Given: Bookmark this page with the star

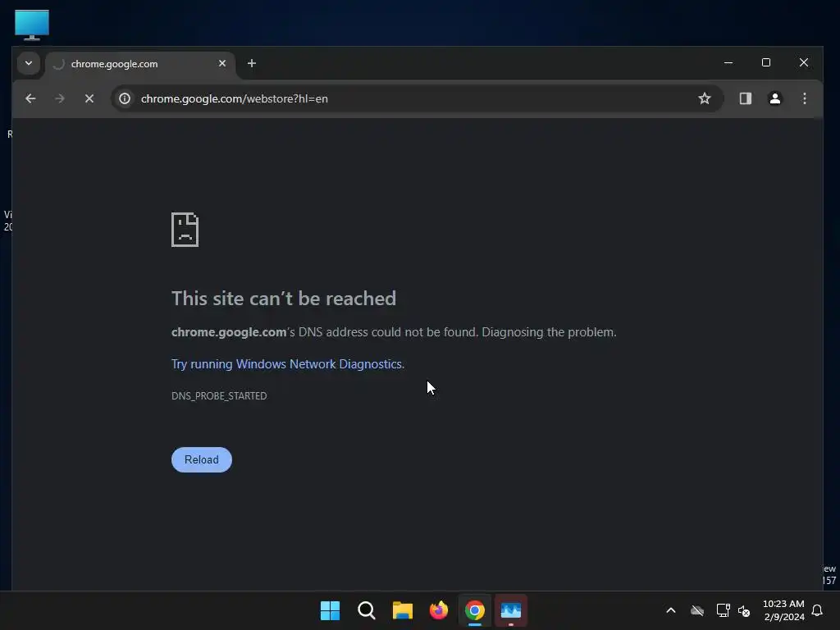Looking at the screenshot, I should click(x=705, y=98).
